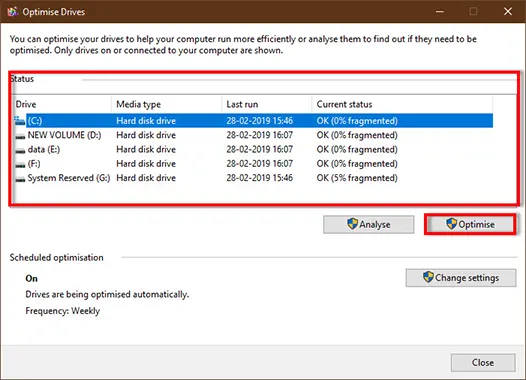Click the last run date for (F:)
This screenshot has height=380, width=526.
click(259, 164)
